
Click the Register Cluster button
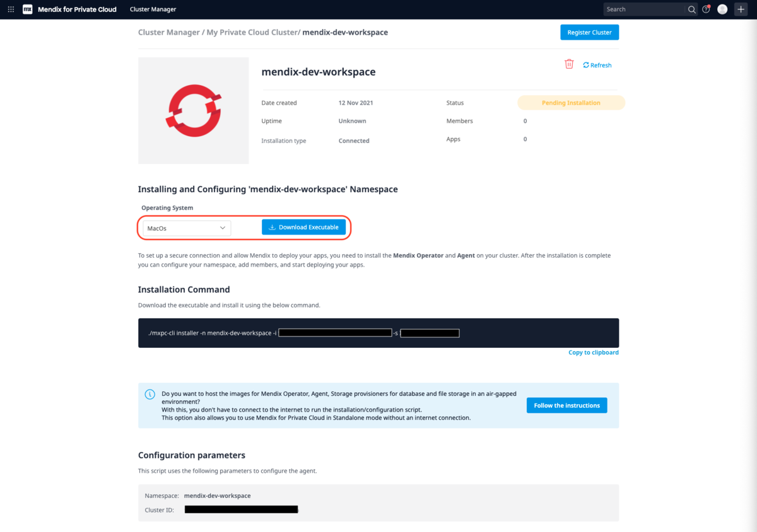click(x=589, y=32)
